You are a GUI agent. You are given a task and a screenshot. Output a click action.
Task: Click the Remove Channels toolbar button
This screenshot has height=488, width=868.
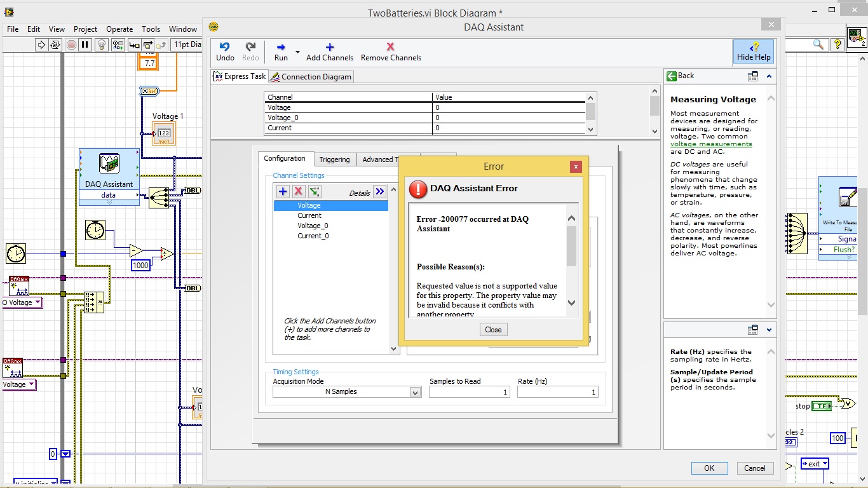[x=391, y=51]
